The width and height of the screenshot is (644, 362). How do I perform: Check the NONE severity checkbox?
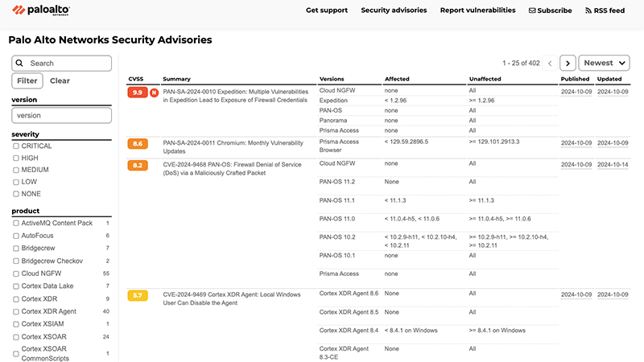16,194
